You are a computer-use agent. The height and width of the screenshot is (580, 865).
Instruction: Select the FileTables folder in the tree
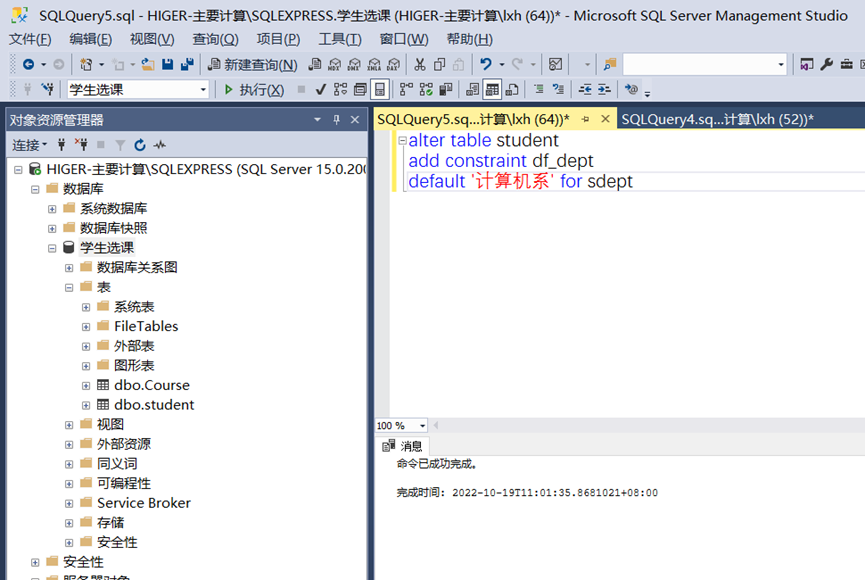pyautogui.click(x=146, y=327)
